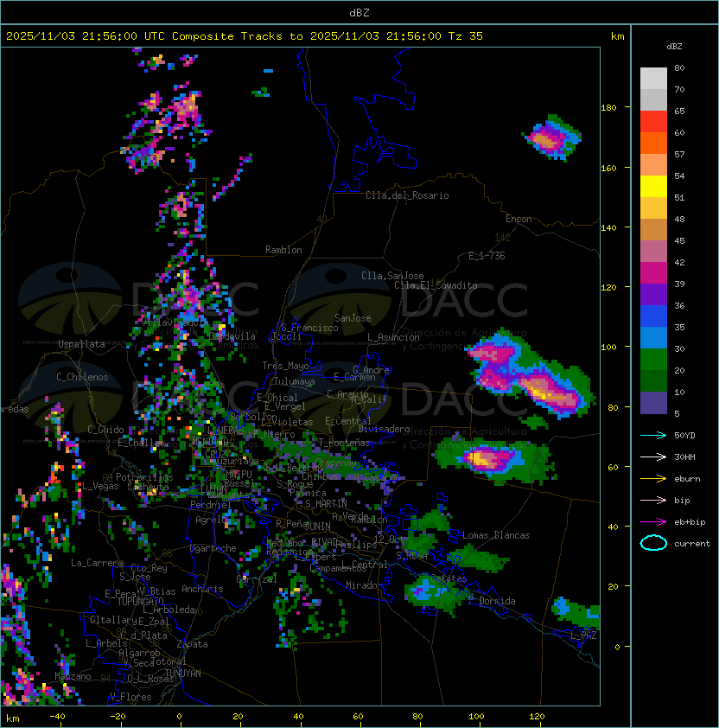Click the magenta eb+bip arrow
The image size is (719, 728).
coord(653,522)
